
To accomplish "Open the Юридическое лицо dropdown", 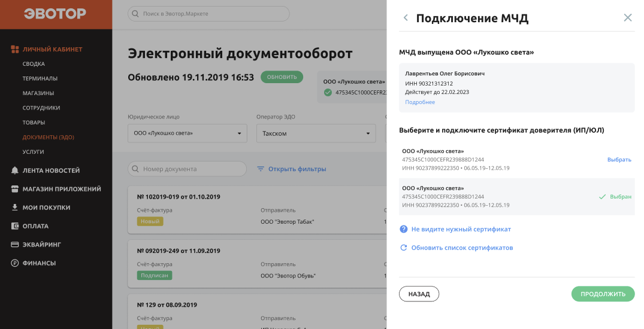I will tap(188, 133).
